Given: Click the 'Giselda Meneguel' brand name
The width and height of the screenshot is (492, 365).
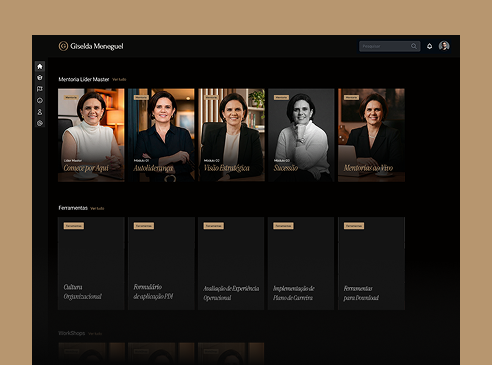Looking at the screenshot, I should (97, 46).
